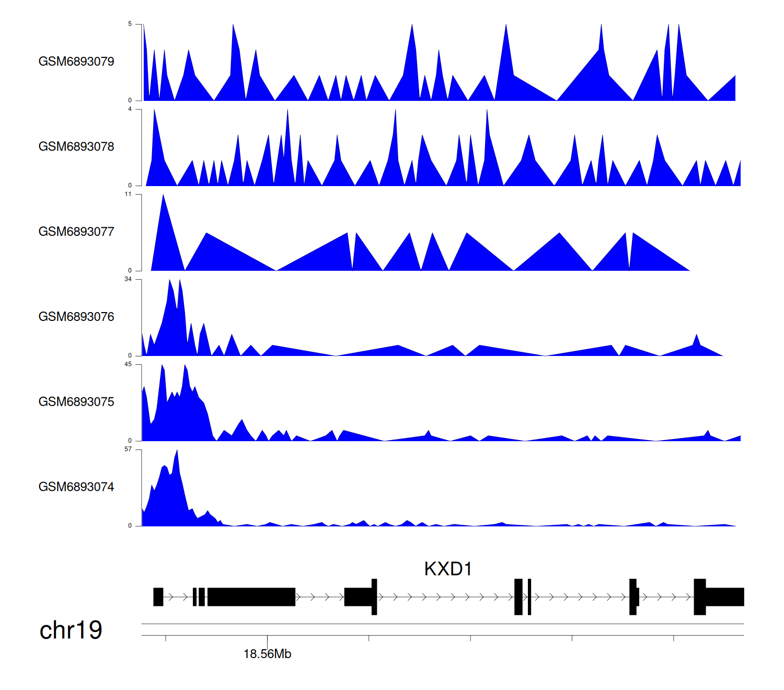784x690 pixels.
Task: Click the y-axis maximum value 45
Action: point(128,364)
